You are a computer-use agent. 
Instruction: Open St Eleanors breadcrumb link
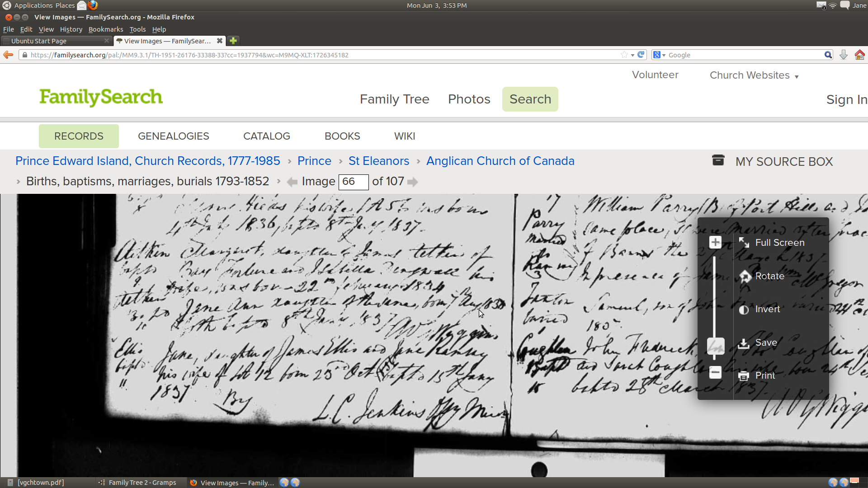pyautogui.click(x=378, y=161)
